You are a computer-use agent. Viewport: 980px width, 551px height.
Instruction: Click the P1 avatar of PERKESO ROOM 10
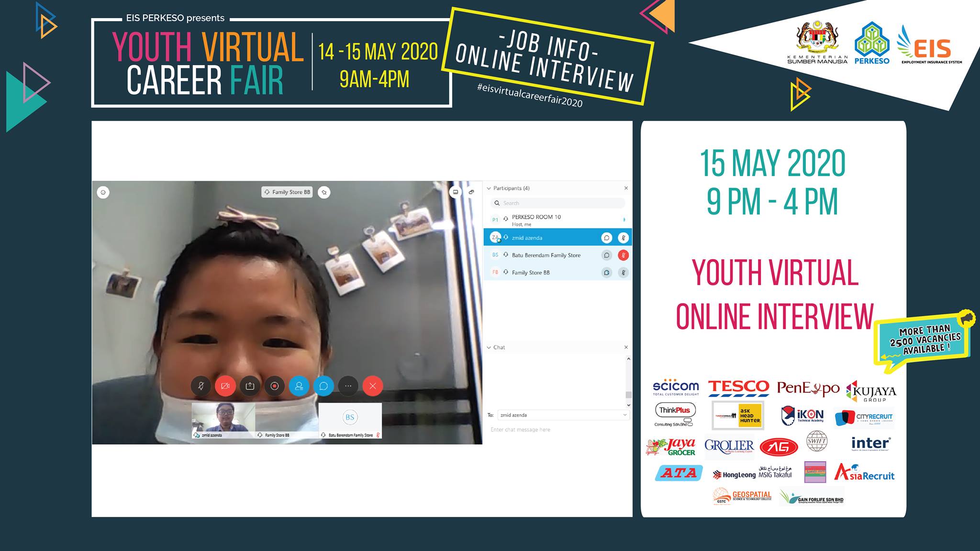495,220
